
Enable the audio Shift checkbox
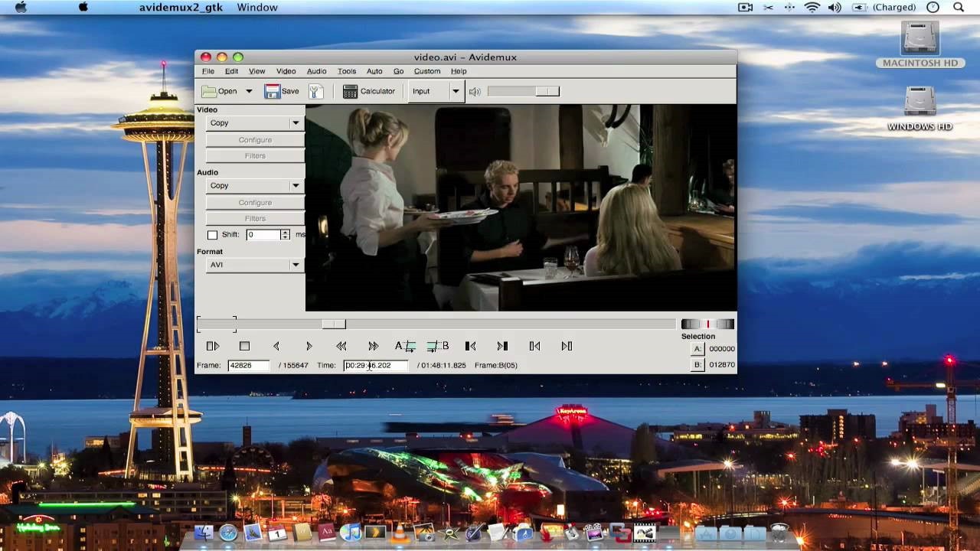click(x=213, y=235)
